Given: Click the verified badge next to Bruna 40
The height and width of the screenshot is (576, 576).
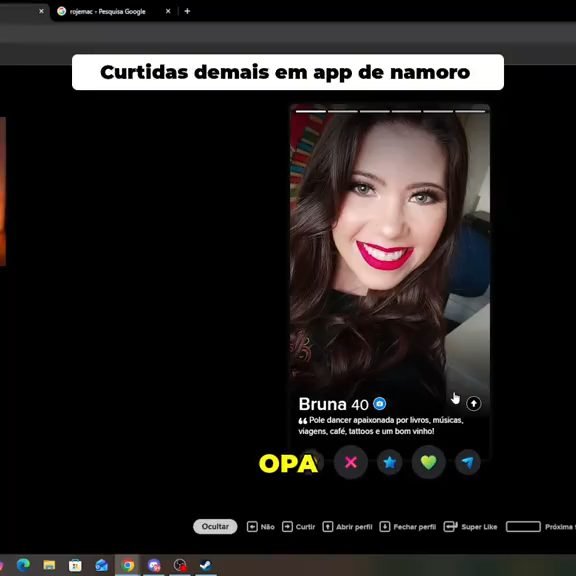Looking at the screenshot, I should [x=379, y=404].
